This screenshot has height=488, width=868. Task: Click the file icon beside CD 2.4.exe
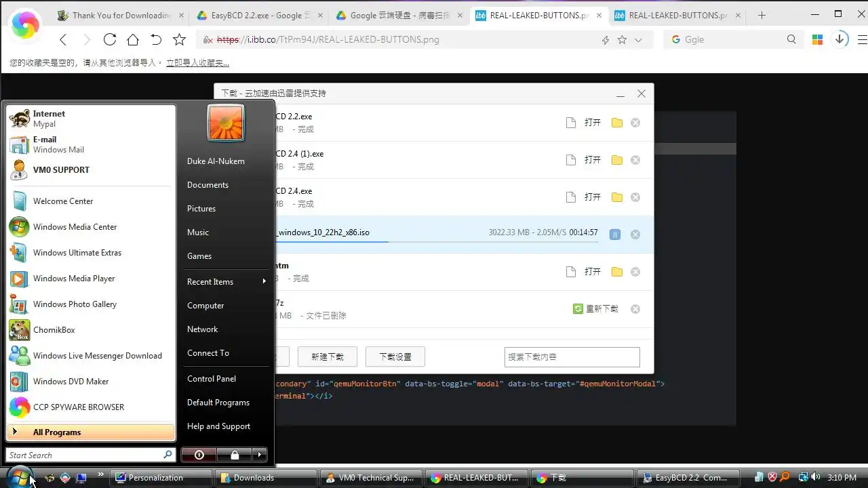click(571, 197)
